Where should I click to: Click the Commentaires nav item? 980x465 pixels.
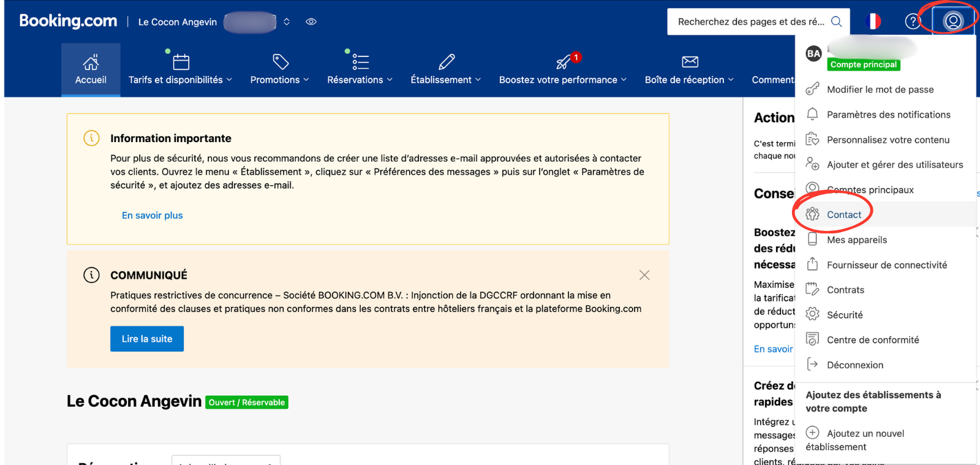tap(773, 80)
